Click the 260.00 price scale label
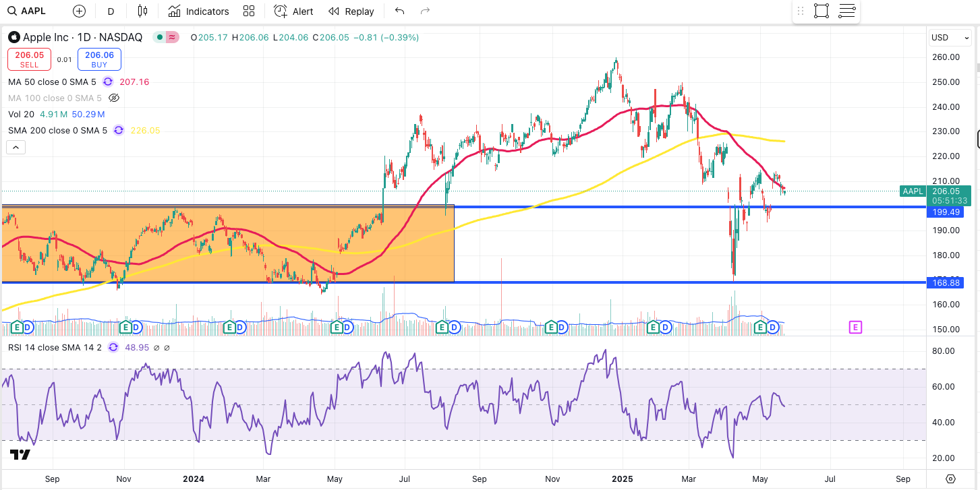Viewport: 980px width, 490px height. [945, 57]
